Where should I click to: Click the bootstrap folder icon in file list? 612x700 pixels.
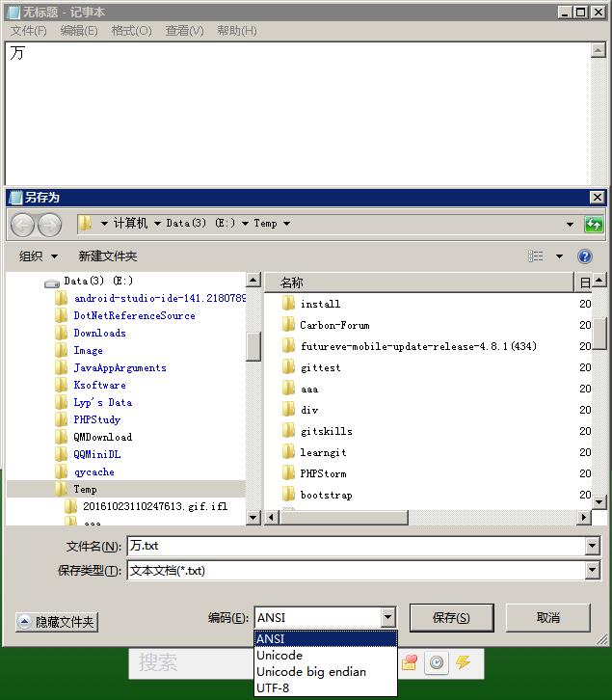pyautogui.click(x=289, y=495)
